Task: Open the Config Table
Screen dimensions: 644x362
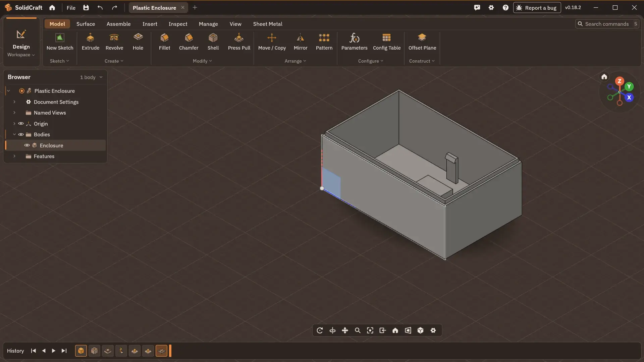Action: [x=386, y=42]
